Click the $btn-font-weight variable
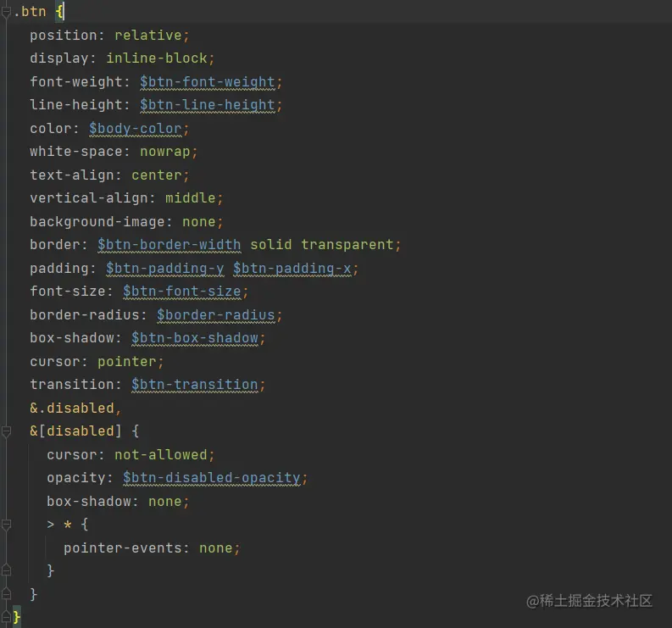 [x=207, y=82]
